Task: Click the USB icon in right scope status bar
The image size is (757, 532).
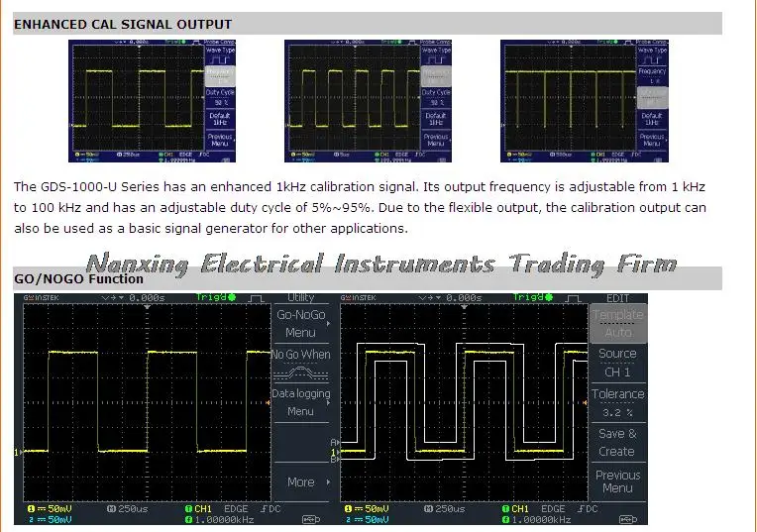Action: pos(628,519)
